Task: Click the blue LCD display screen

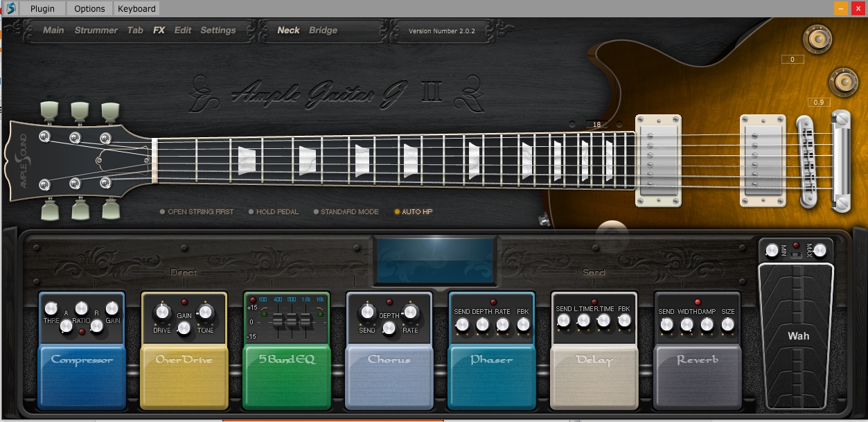Action: click(434, 260)
